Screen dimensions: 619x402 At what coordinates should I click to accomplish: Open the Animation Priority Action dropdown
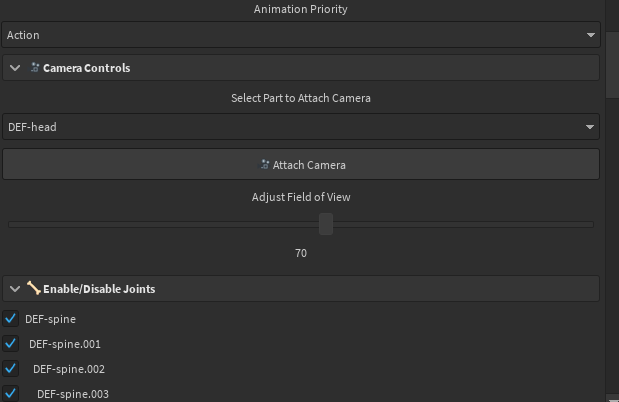tap(301, 35)
